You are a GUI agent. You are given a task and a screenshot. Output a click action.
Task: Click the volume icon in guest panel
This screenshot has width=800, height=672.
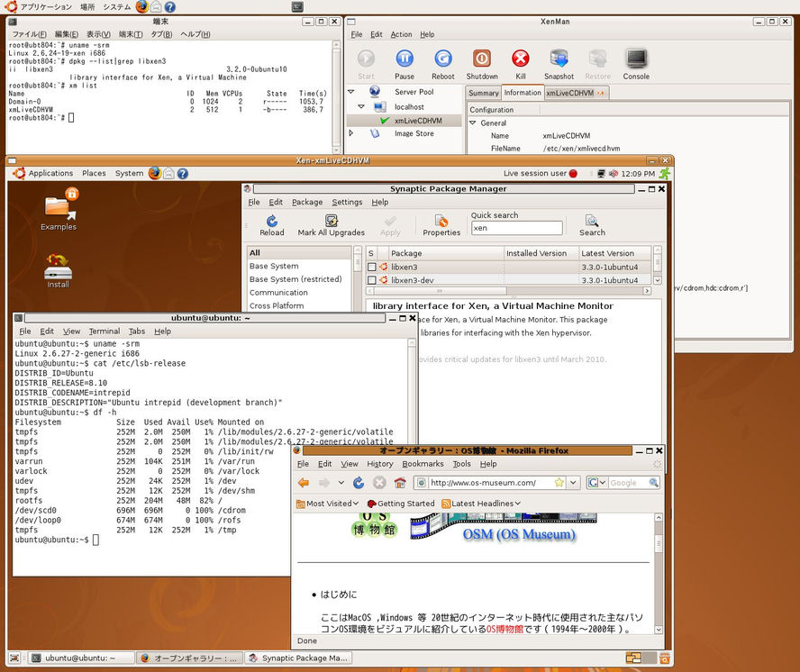click(x=614, y=174)
